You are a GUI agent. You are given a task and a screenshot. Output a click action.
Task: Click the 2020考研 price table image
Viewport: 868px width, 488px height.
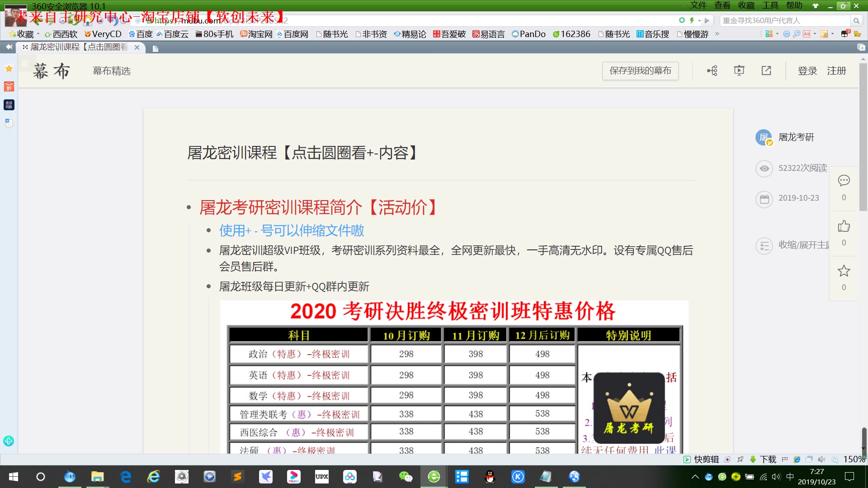[454, 377]
